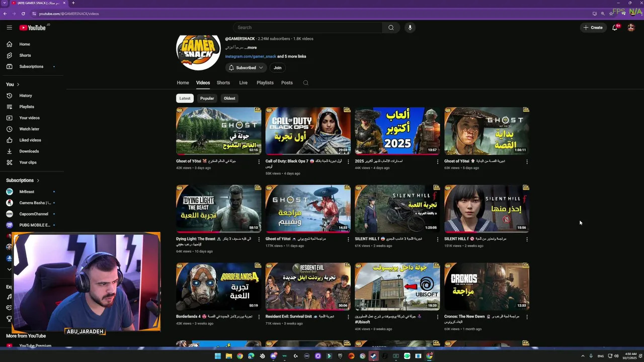Open tab search dropdown in browser
The image size is (644, 362).
pos(5,3)
